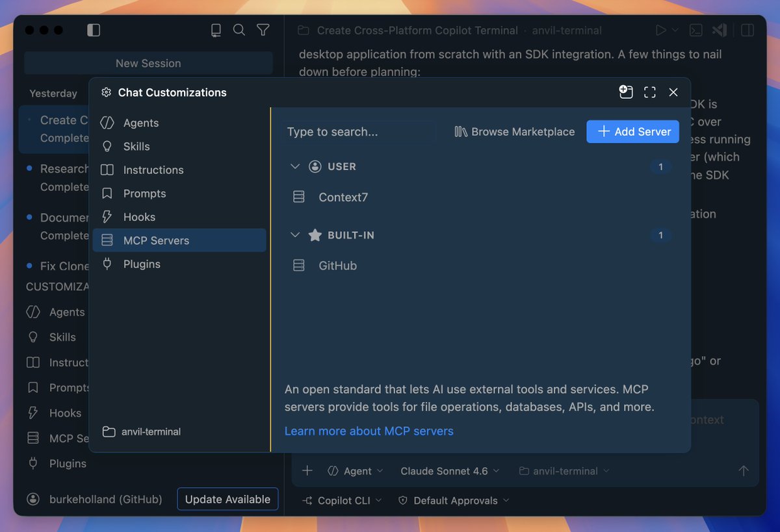
Task: Click the plus attach icon in chat input
Action: (x=307, y=471)
